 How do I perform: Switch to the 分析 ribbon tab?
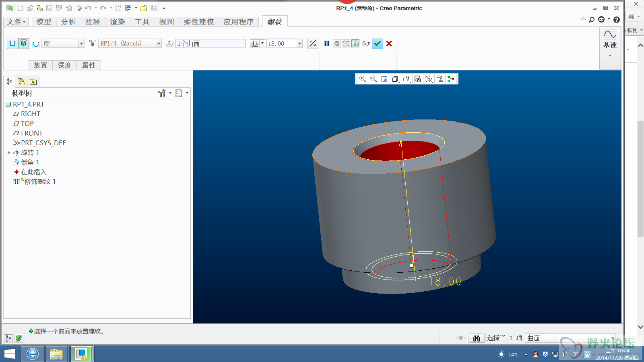pos(68,22)
